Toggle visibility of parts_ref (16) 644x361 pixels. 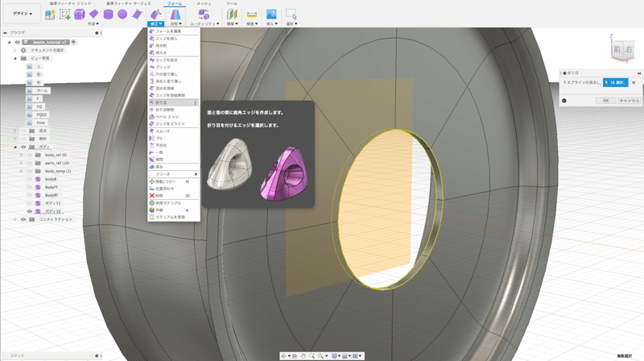(x=29, y=164)
